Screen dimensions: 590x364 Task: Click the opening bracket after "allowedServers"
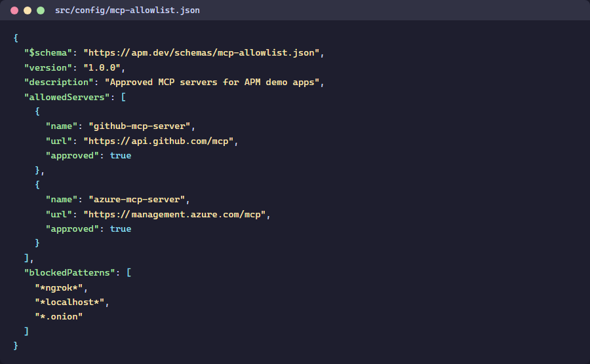click(123, 97)
